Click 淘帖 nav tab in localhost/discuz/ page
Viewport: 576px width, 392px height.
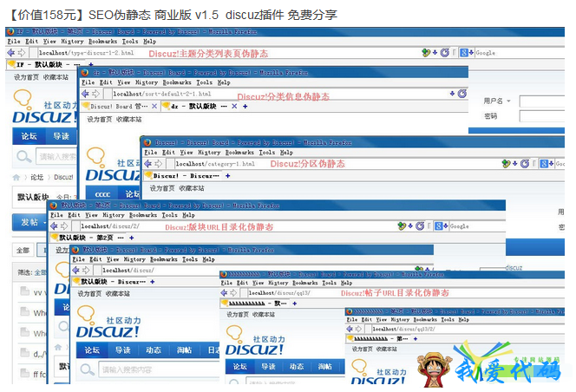point(184,350)
